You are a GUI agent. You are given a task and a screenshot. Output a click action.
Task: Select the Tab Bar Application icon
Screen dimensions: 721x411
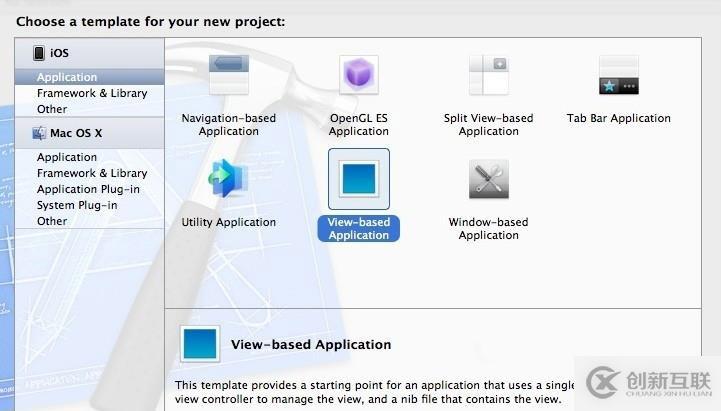coord(618,75)
